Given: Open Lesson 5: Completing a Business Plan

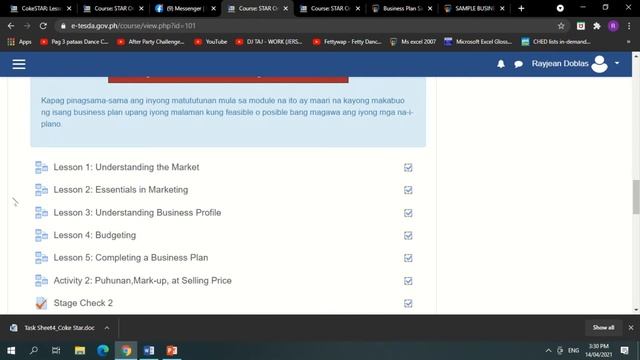Looking at the screenshot, I should [131, 258].
